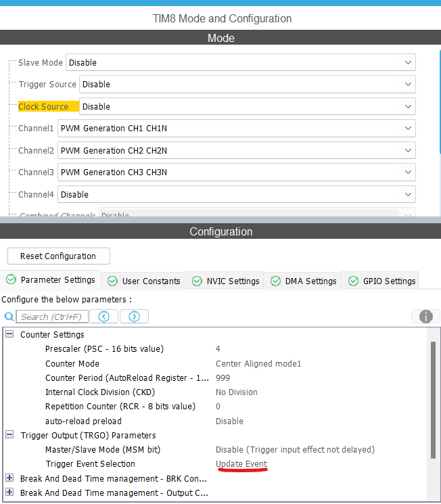Select the Prescaler value 4
441x504 pixels.
click(x=218, y=349)
